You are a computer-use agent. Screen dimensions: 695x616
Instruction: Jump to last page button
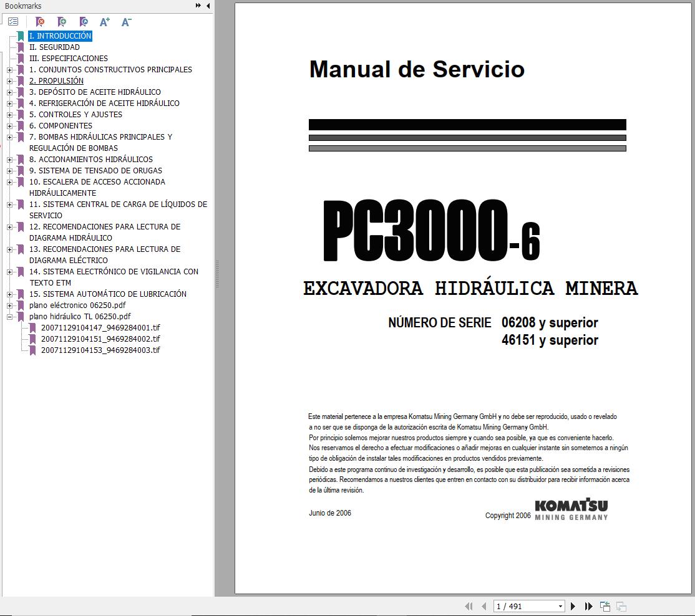pyautogui.click(x=588, y=606)
